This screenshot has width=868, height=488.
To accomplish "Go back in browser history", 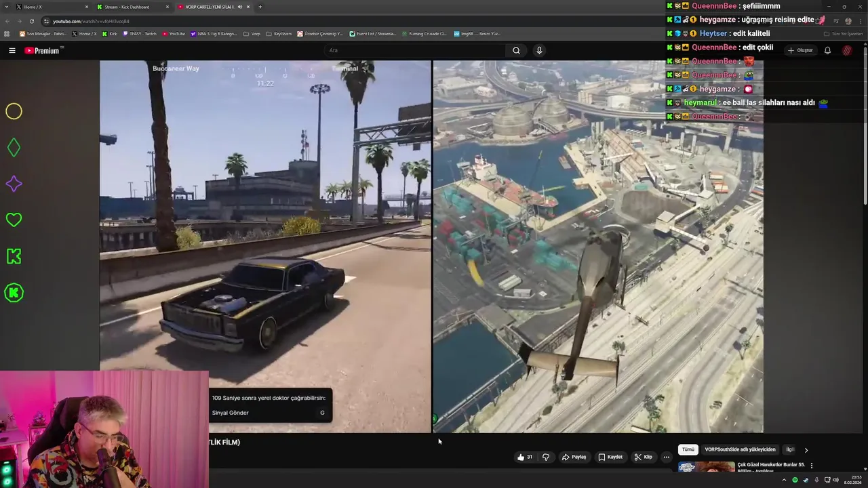I will [7, 21].
